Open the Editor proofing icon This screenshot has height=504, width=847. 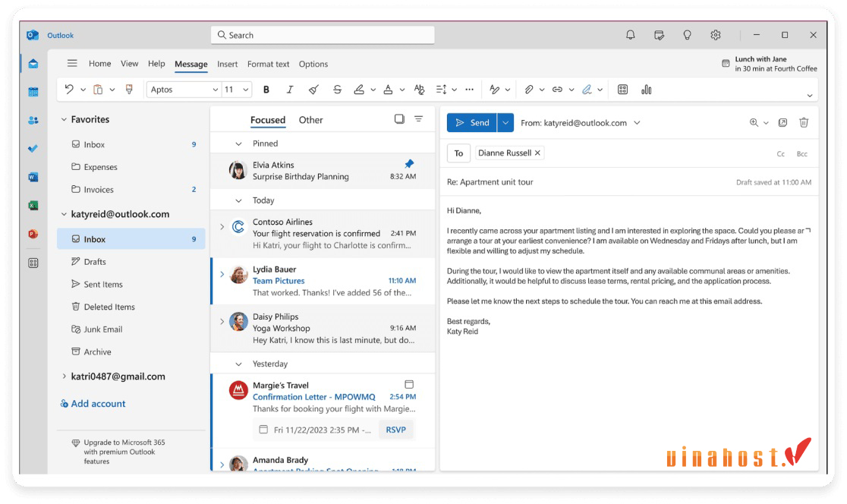[494, 90]
